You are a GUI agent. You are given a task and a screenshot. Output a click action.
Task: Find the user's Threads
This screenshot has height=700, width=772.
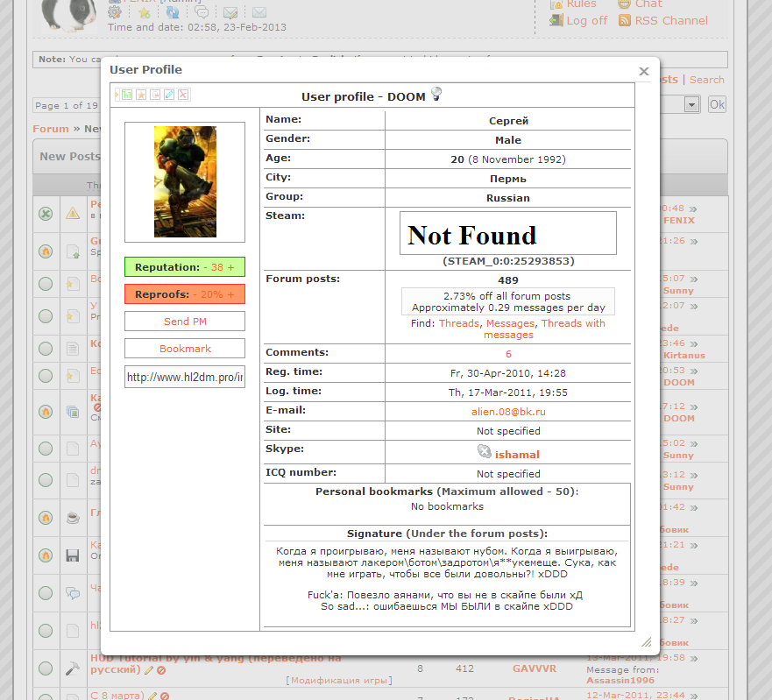coord(459,323)
